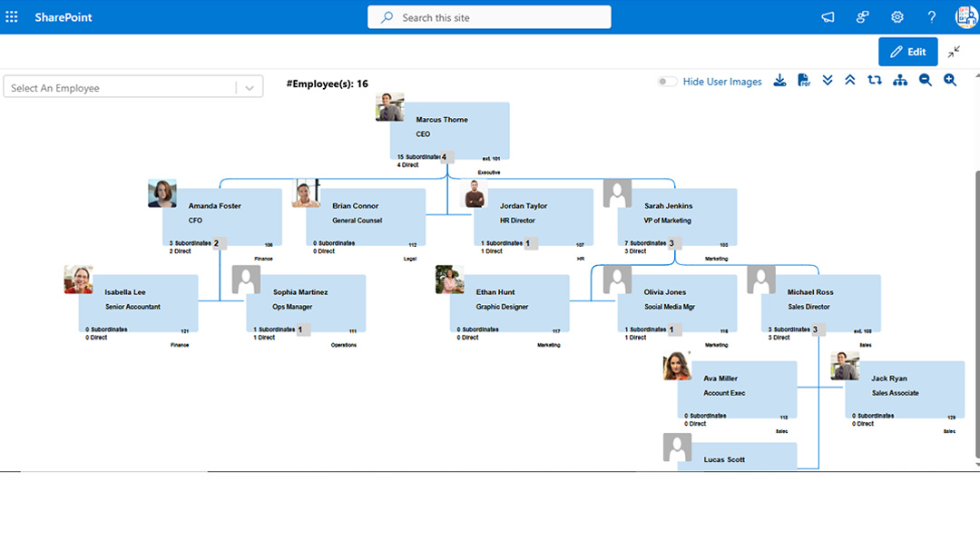Export the org chart to PDF
Screen dimensions: 980x551
point(802,80)
